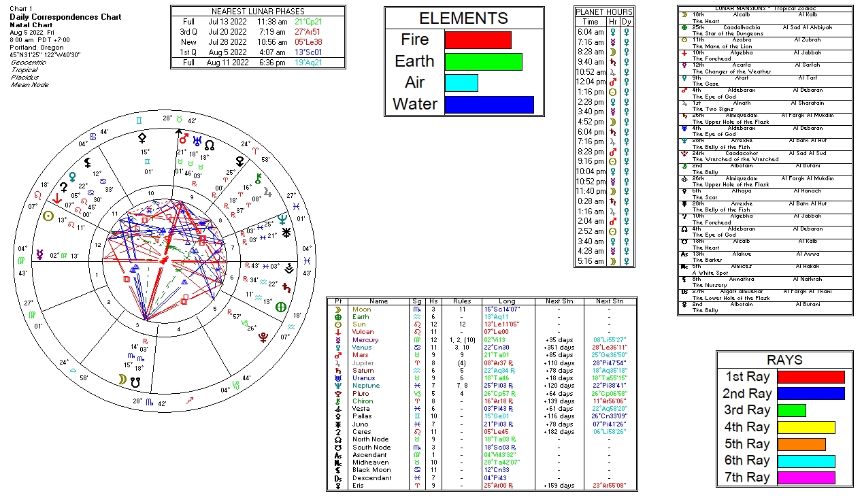Click the orange 5th Ray bar
This screenshot has width=862, height=504.
click(x=801, y=444)
